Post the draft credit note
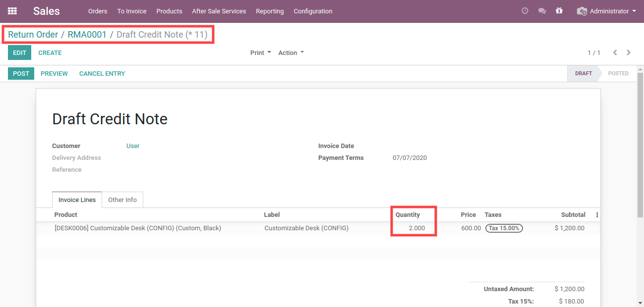The image size is (644, 307). tap(21, 73)
